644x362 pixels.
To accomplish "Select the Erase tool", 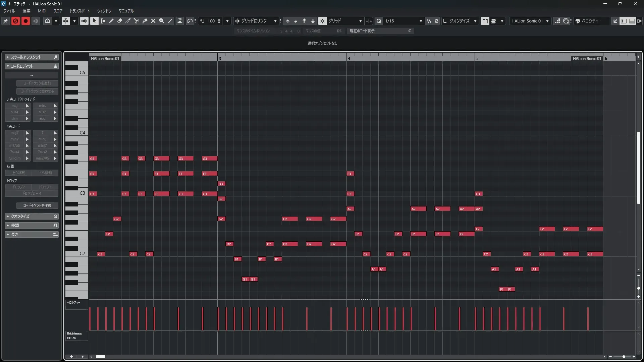I will tap(119, 21).
